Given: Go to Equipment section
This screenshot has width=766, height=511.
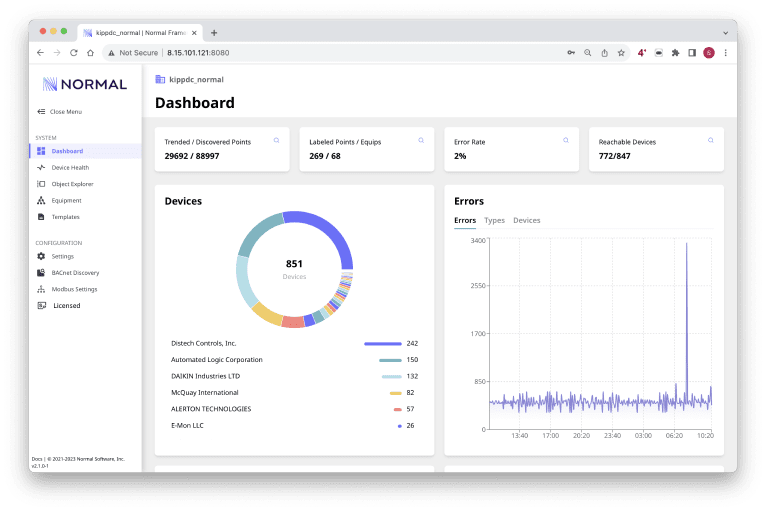Looking at the screenshot, I should (x=66, y=200).
